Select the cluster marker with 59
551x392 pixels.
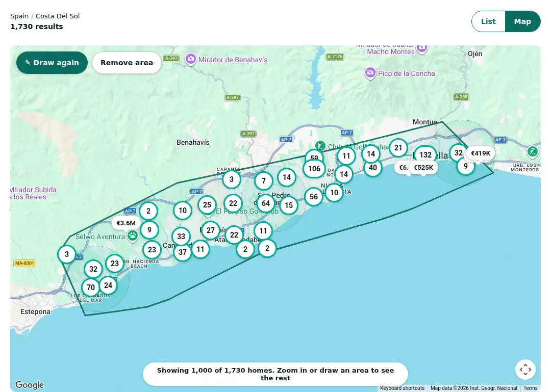[314, 156]
